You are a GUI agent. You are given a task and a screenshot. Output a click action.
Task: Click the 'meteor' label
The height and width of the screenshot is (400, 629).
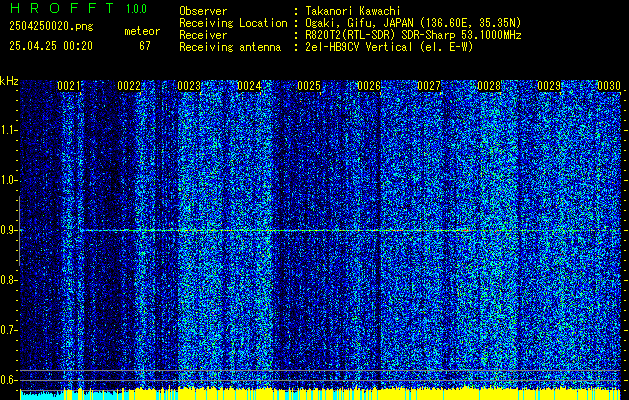click(142, 31)
